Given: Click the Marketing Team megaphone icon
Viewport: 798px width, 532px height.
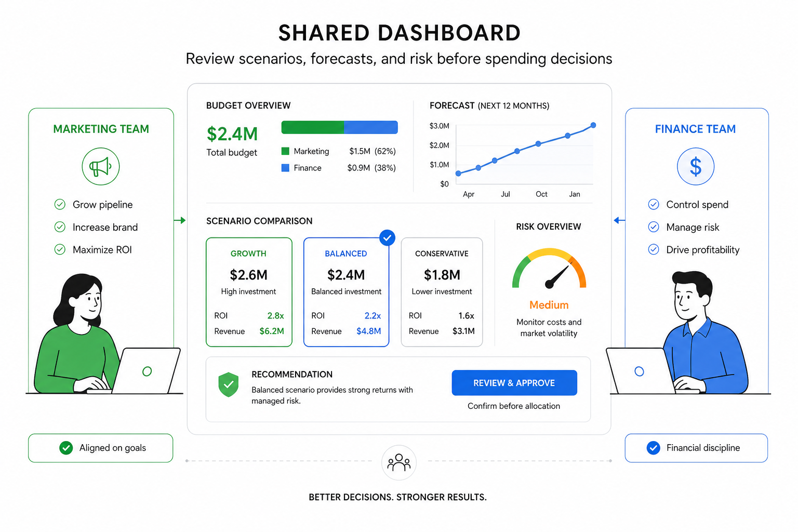Looking at the screenshot, I should point(101,166).
